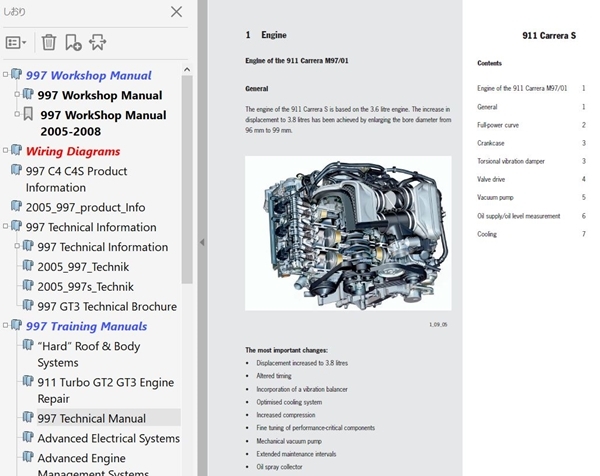Open the 997 Training Manuals bookmark

coord(86,326)
